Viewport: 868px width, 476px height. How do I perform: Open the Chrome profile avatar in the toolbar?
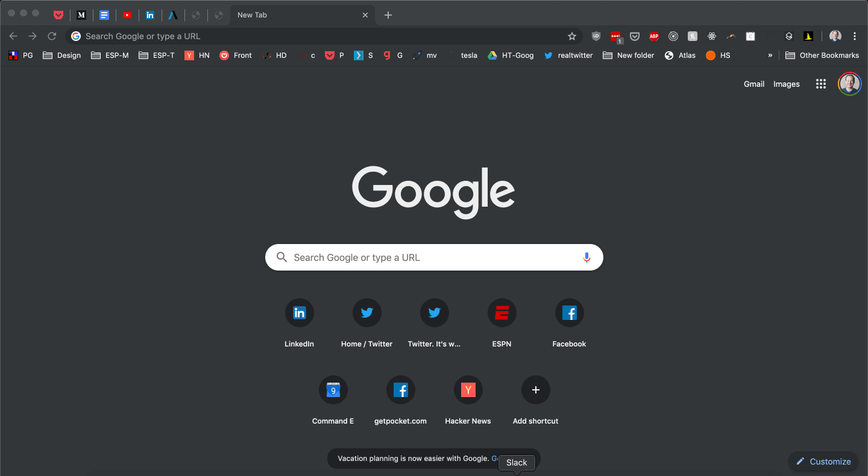coord(835,36)
